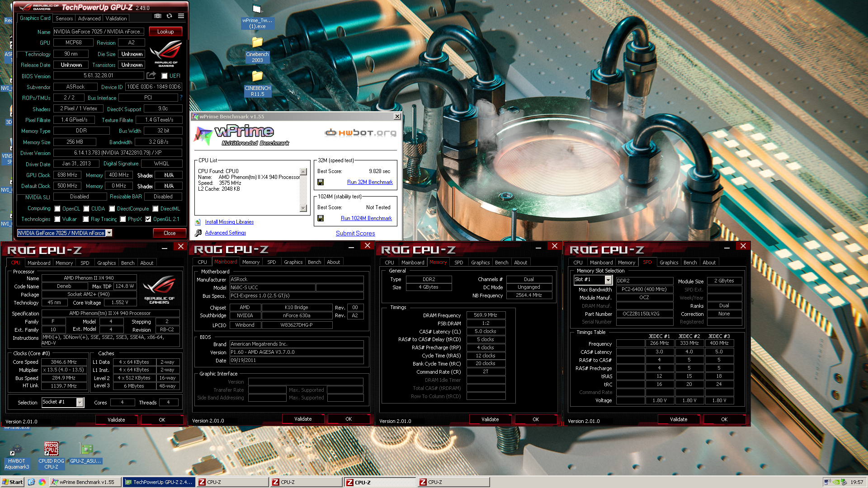Open HWBOT Aquamark3 desktop shortcut

pos(17,456)
